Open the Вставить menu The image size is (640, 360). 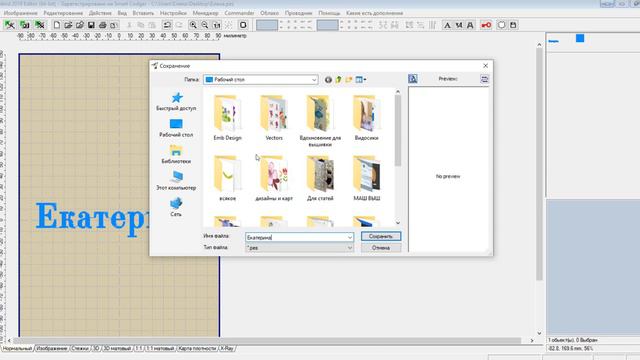tap(143, 13)
